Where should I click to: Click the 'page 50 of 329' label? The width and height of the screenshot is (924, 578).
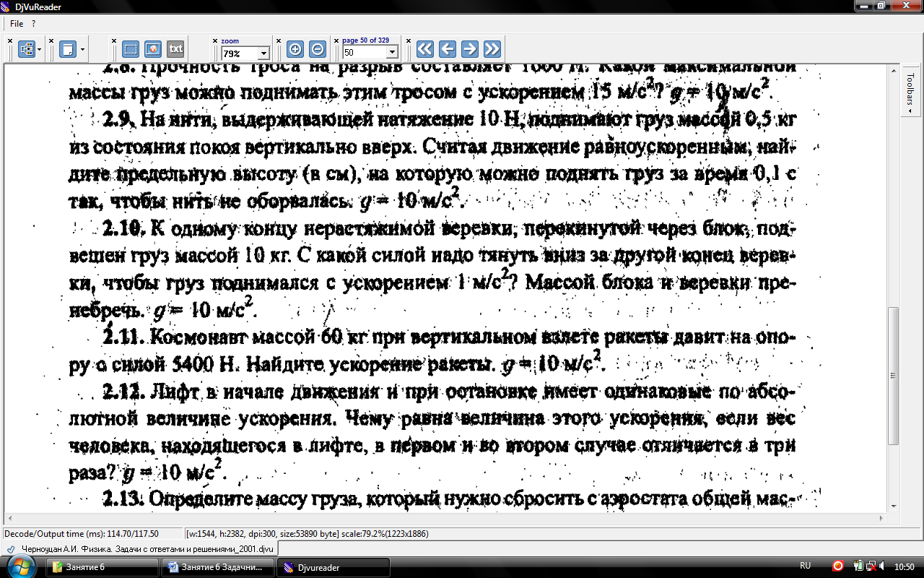coord(366,40)
